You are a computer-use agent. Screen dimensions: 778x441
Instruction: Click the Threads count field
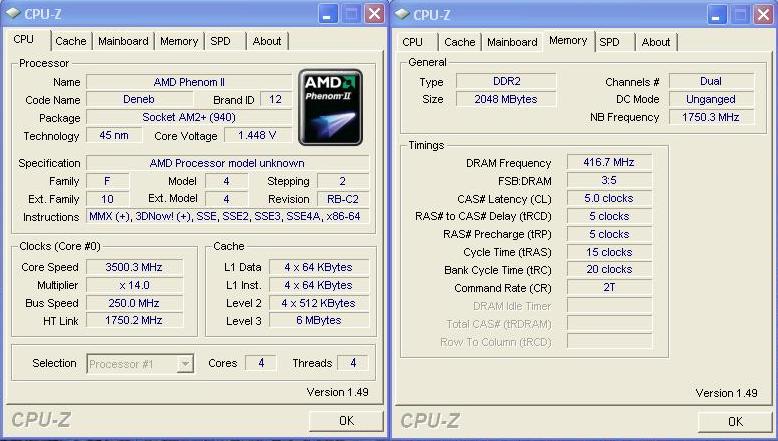pyautogui.click(x=353, y=363)
